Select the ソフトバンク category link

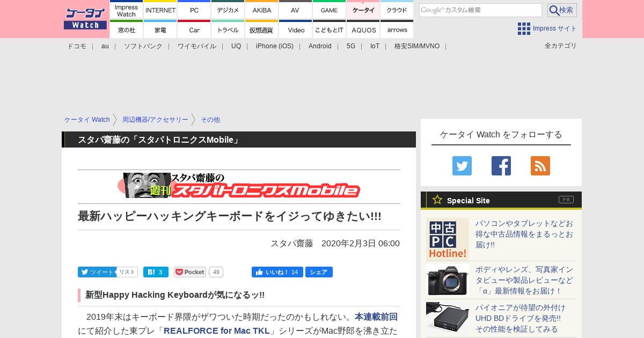point(143,46)
